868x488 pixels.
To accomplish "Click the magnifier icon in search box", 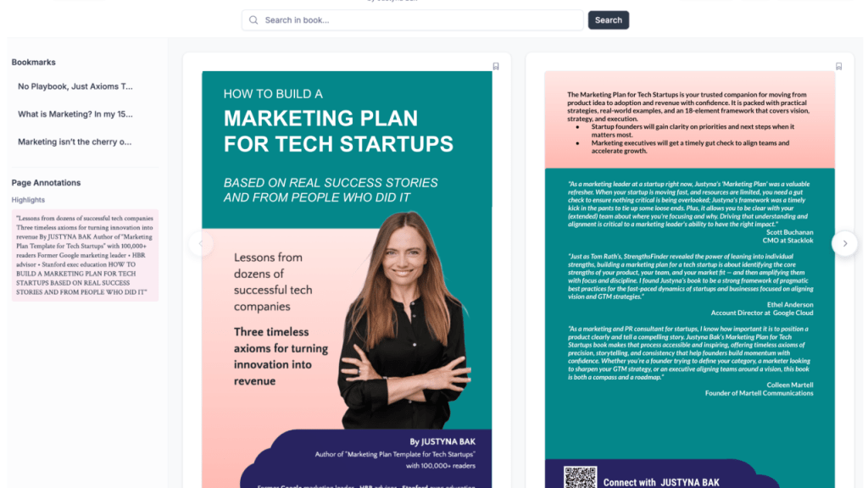I will (x=253, y=20).
